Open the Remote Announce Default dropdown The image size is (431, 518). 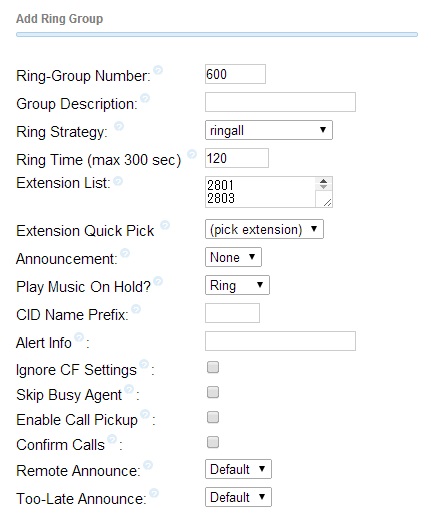238,469
